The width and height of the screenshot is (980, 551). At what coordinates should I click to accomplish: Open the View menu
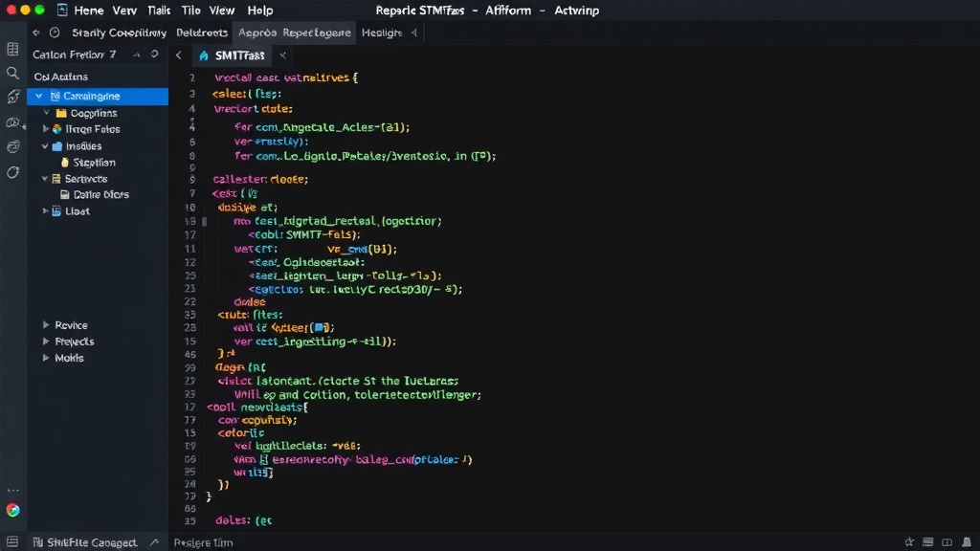(221, 10)
